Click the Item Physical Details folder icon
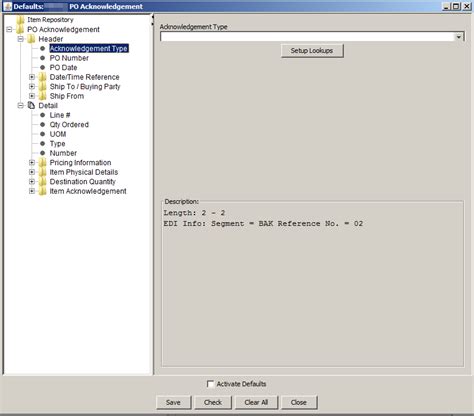Image resolution: width=474 pixels, height=416 pixels. point(43,172)
